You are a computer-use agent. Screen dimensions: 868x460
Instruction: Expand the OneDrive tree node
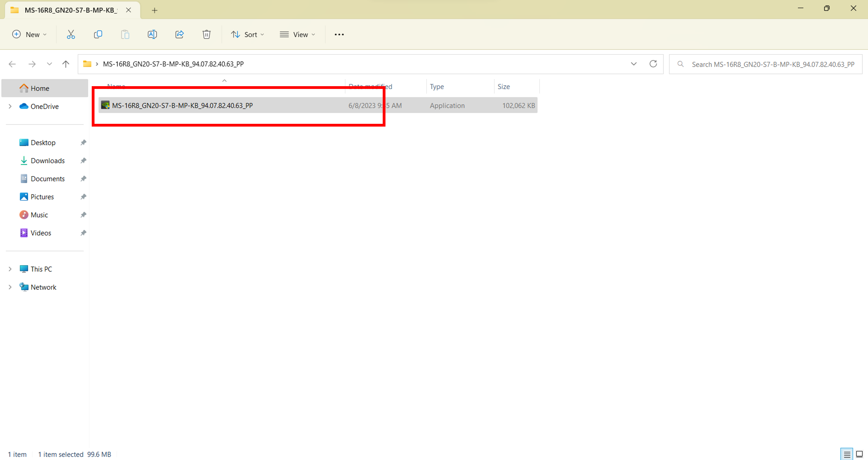(10, 106)
